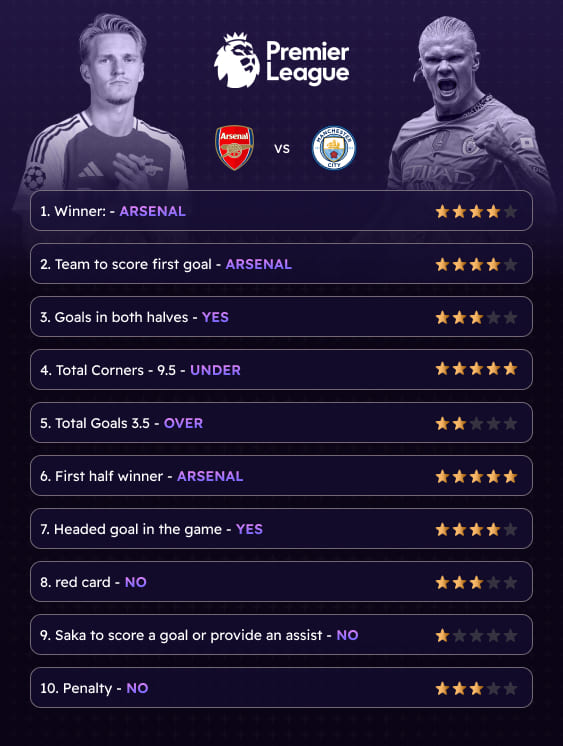Click the star rating for Winner prediction
This screenshot has width=563, height=746.
click(476, 211)
